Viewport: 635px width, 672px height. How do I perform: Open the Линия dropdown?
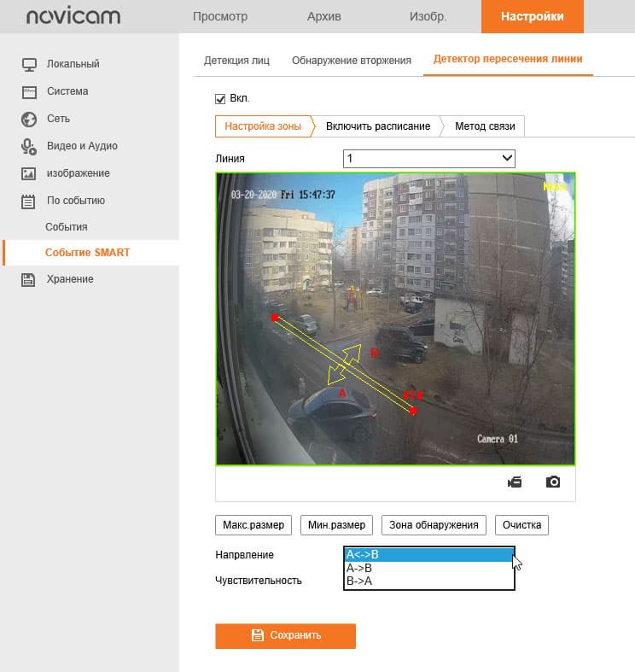point(429,159)
